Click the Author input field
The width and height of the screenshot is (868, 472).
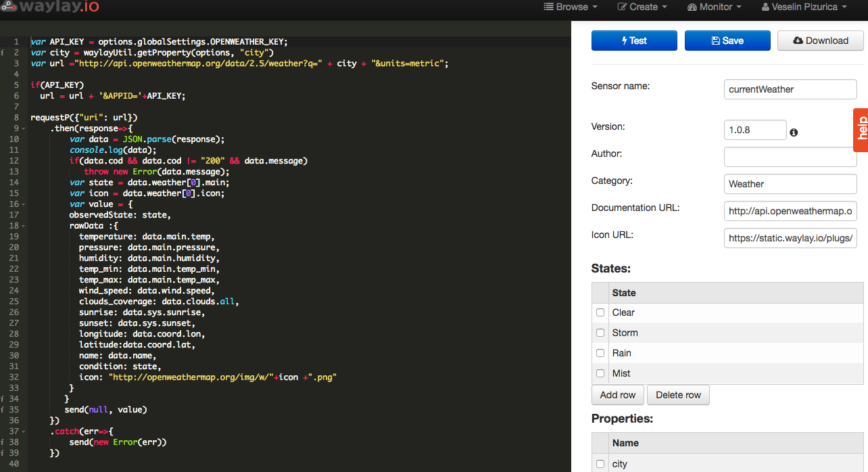pyautogui.click(x=790, y=157)
